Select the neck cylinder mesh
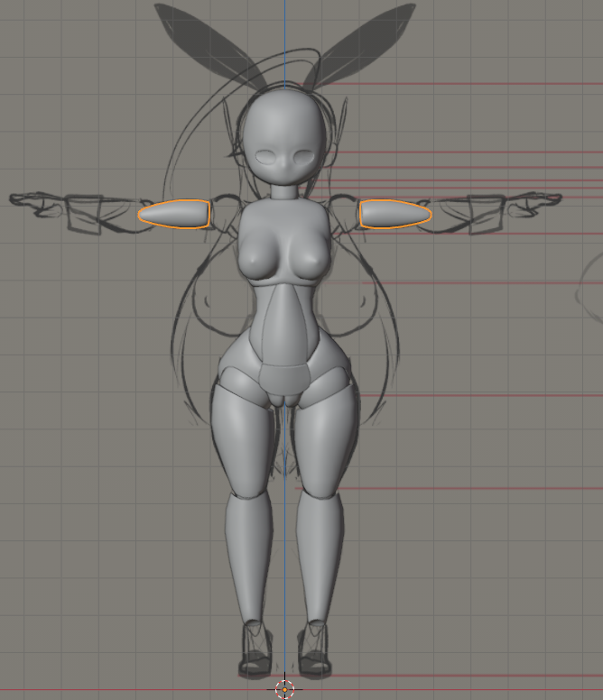Image resolution: width=603 pixels, height=700 pixels. coord(284,192)
